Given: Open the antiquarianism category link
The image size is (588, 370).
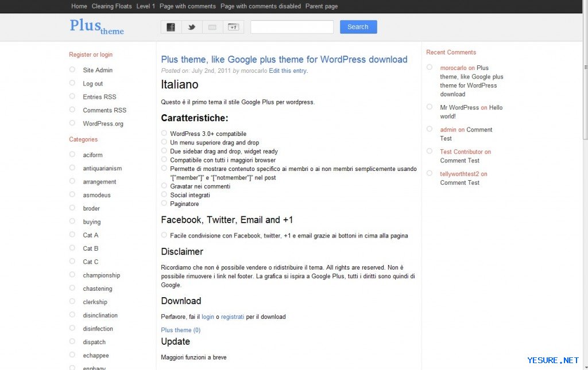Looking at the screenshot, I should (x=102, y=169).
